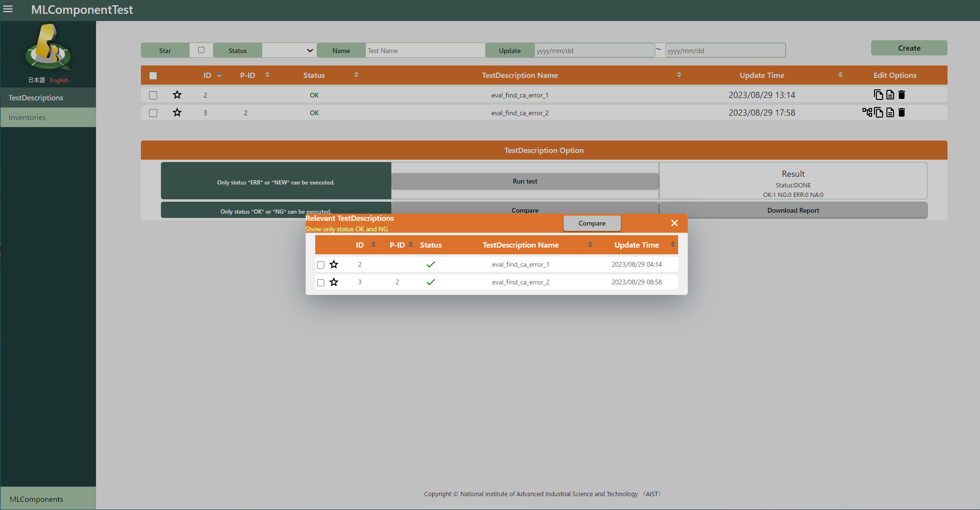
Task: Open Inventories in the sidebar
Action: coord(27,117)
